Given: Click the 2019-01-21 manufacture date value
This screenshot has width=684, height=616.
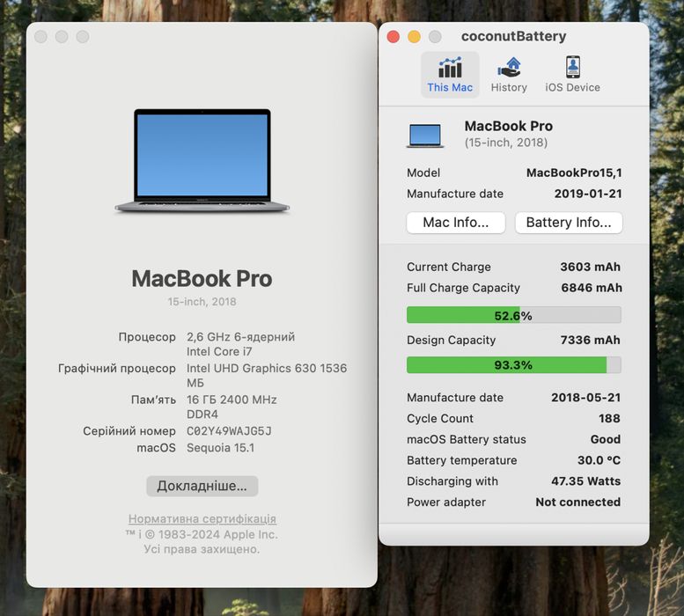Looking at the screenshot, I should coord(588,194).
